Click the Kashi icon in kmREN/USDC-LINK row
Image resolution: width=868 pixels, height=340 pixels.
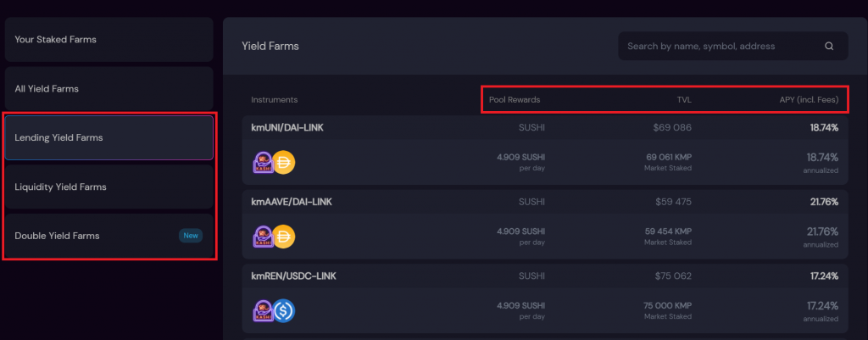click(x=264, y=310)
